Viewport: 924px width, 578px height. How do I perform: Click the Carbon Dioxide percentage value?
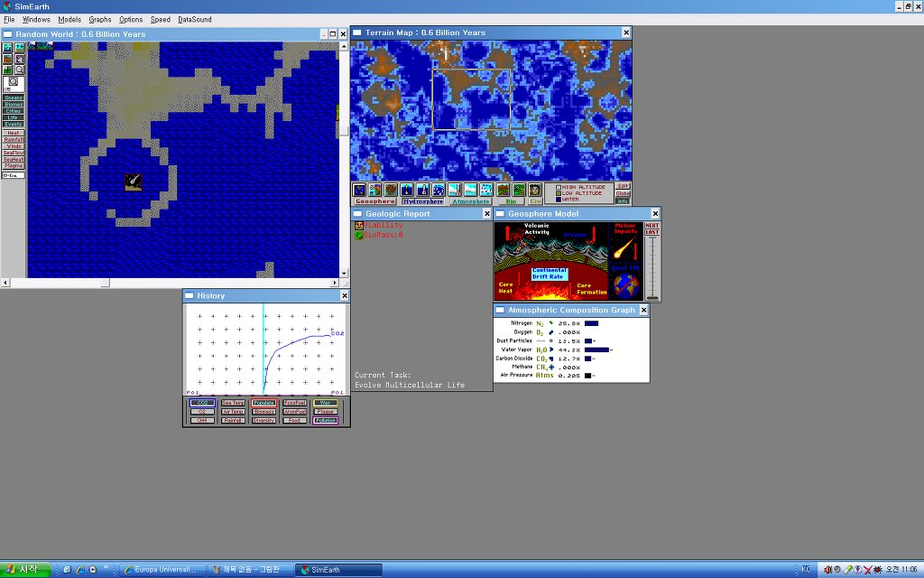569,359
